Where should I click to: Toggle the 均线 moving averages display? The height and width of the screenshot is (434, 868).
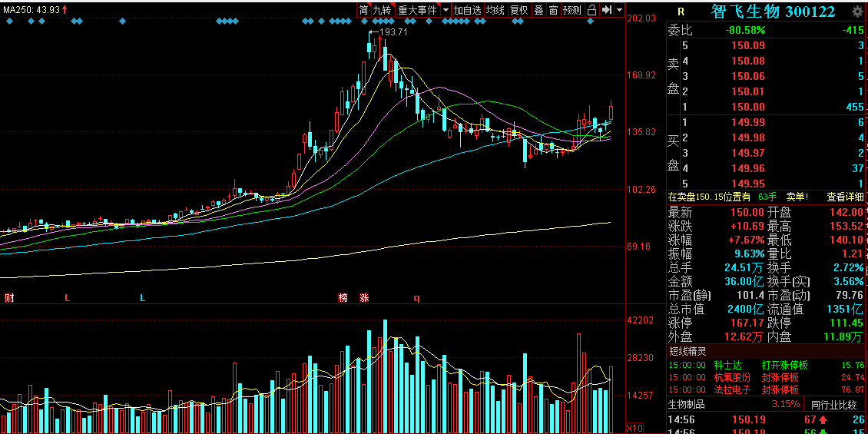[x=495, y=9]
